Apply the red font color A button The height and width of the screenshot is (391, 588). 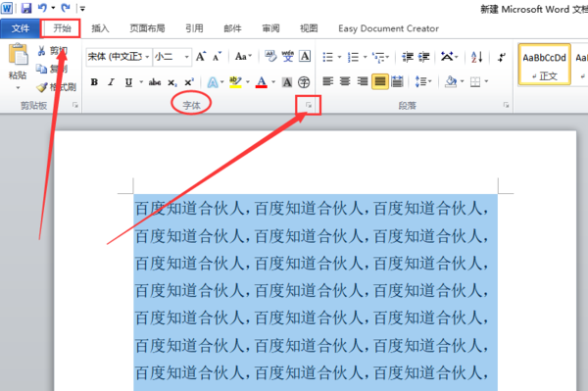[262, 81]
